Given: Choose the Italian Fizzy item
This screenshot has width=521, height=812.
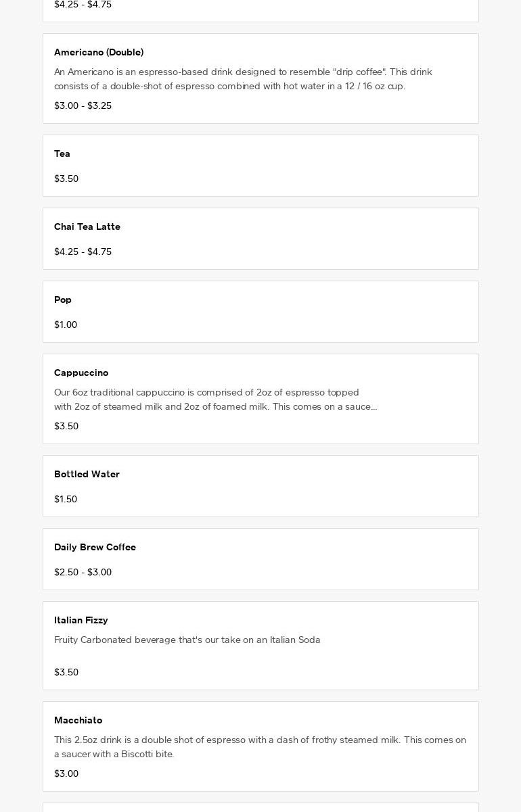Looking at the screenshot, I should [x=81, y=620].
